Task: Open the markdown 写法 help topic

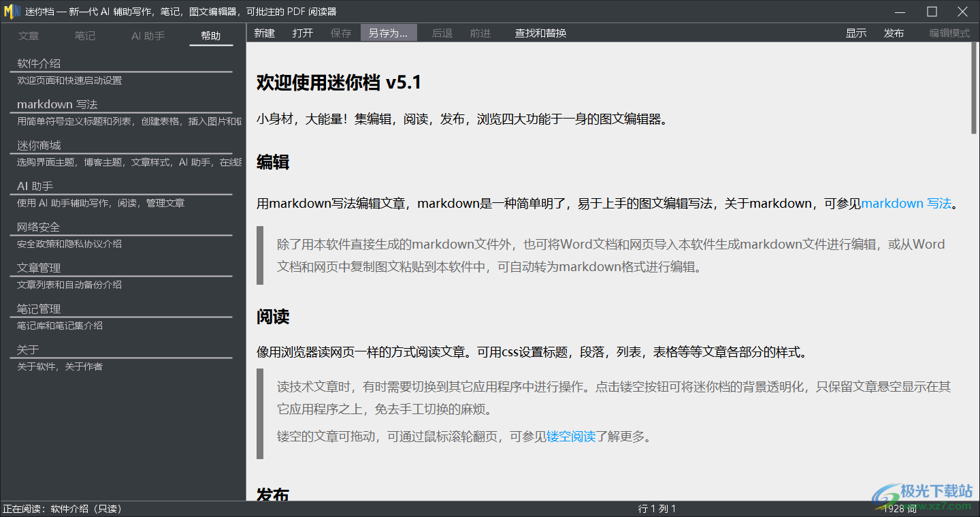Action: 57,104
